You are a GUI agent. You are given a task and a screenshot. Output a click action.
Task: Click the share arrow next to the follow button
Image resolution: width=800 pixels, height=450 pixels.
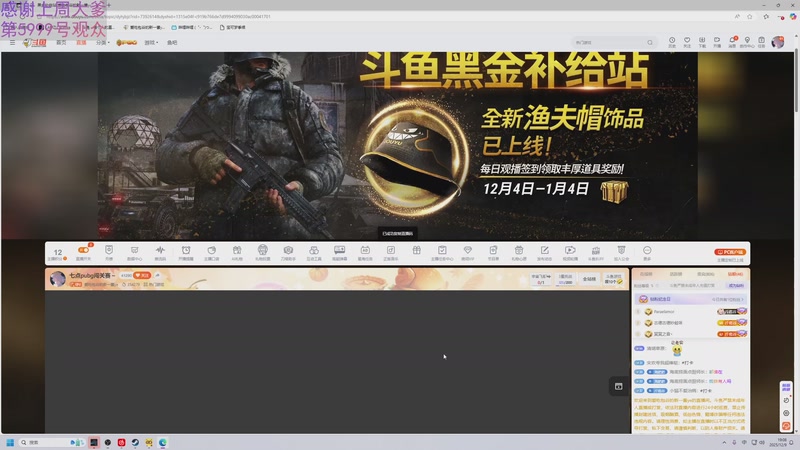157,276
